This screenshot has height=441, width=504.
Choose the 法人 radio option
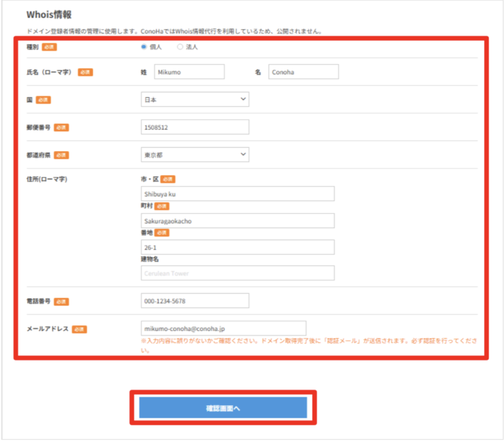pyautogui.click(x=180, y=47)
